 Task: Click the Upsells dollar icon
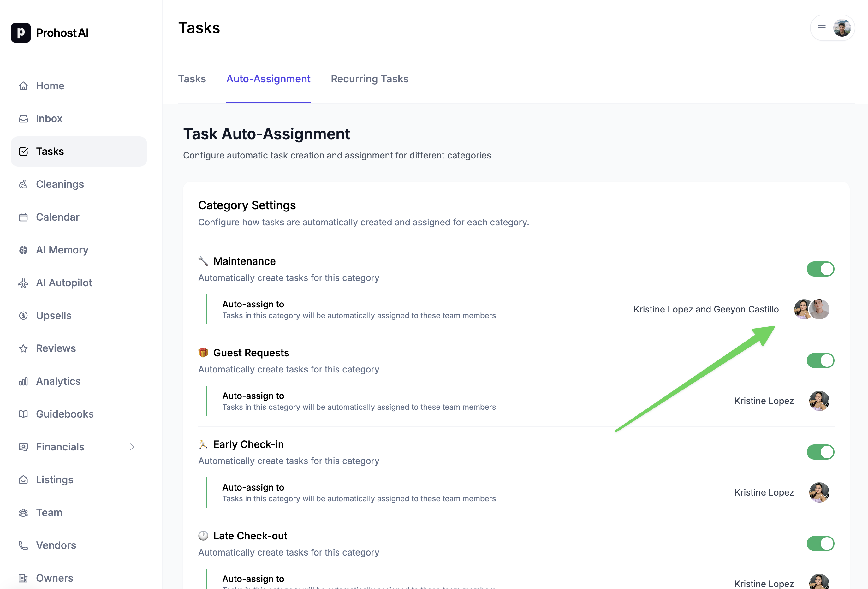pos(23,316)
